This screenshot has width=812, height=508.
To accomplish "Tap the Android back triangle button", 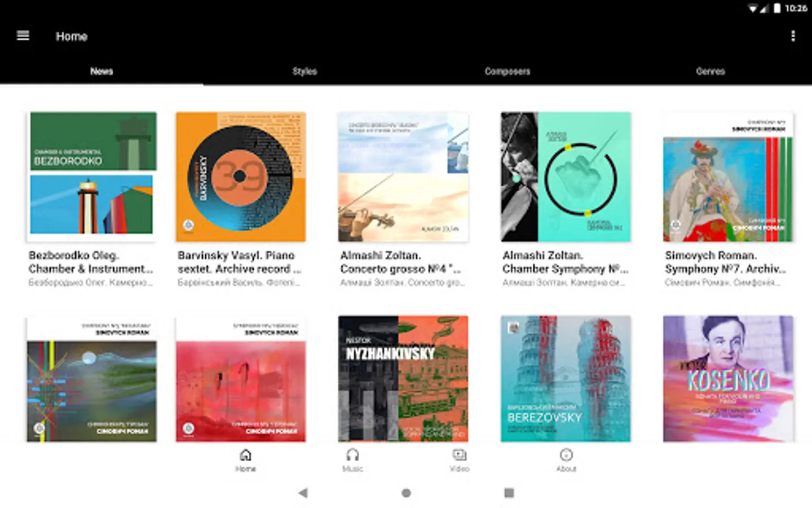I will pos(303,493).
